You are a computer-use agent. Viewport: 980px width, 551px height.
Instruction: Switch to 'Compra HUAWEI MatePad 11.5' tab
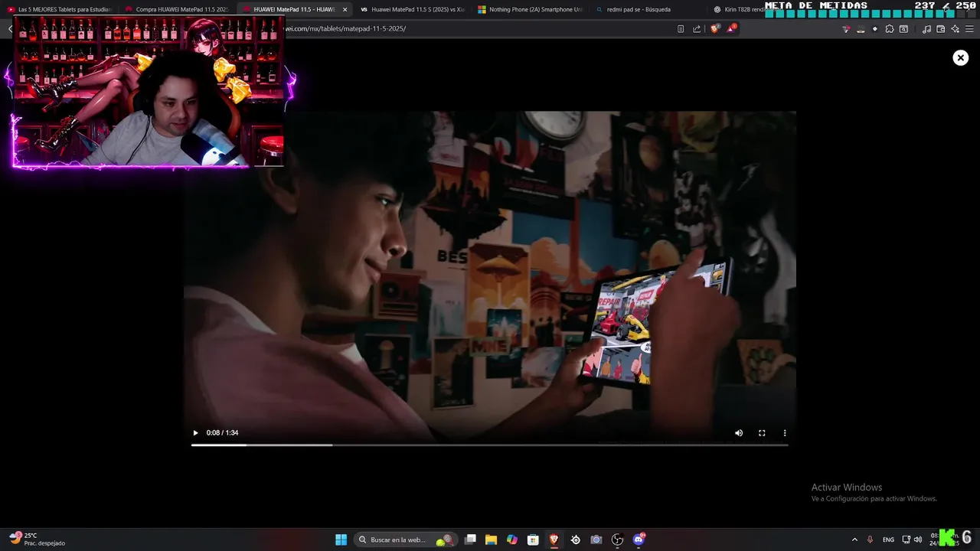point(178,9)
